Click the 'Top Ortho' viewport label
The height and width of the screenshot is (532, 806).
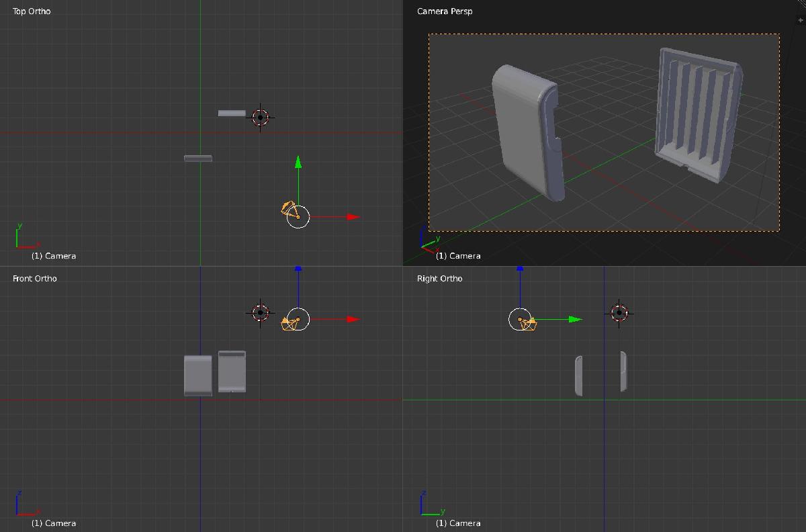[32, 11]
